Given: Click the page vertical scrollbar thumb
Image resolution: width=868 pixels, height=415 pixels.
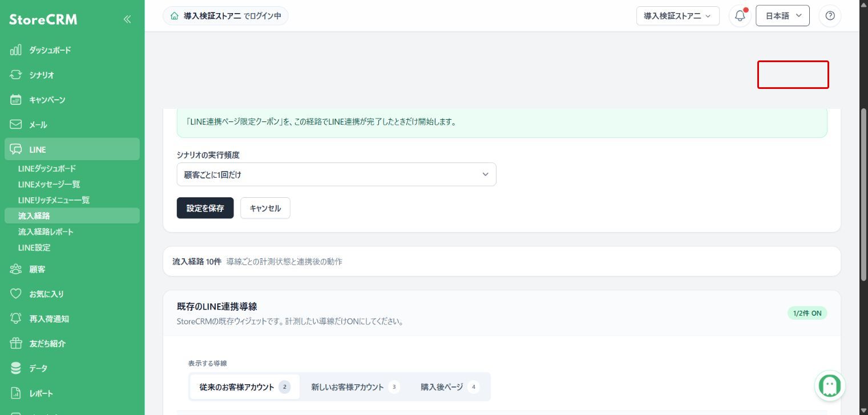Looking at the screenshot, I should click(863, 194).
